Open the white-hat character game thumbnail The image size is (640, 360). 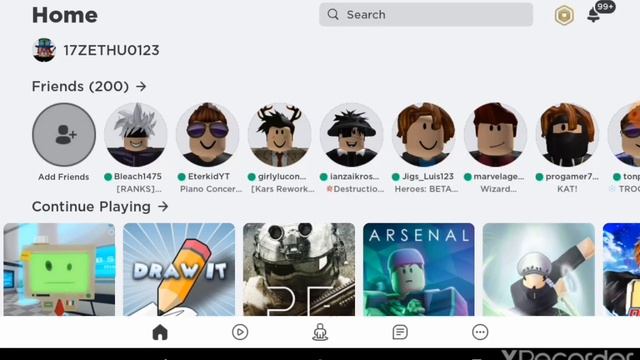[539, 269]
